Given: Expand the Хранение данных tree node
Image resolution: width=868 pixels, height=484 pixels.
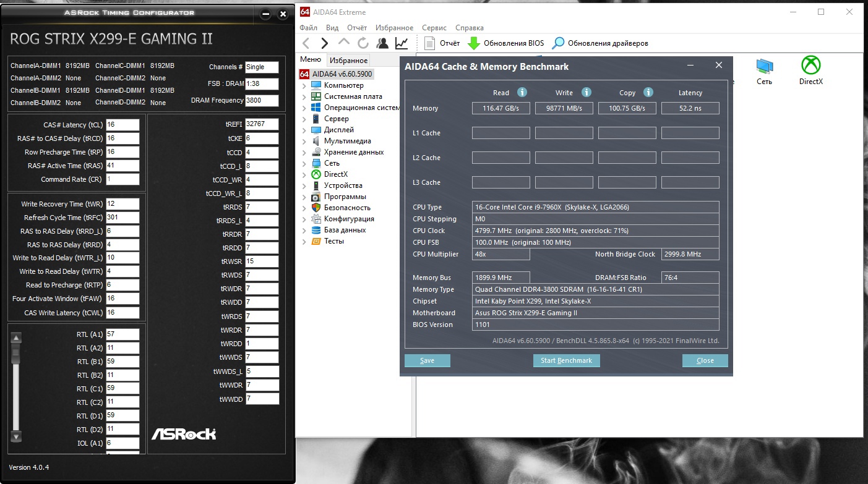Looking at the screenshot, I should pyautogui.click(x=304, y=152).
